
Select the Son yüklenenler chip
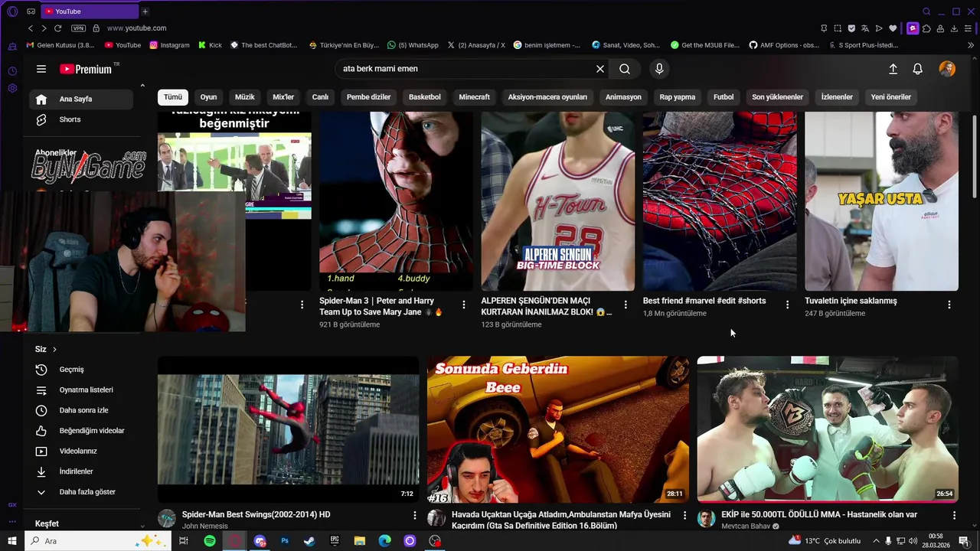coord(777,97)
